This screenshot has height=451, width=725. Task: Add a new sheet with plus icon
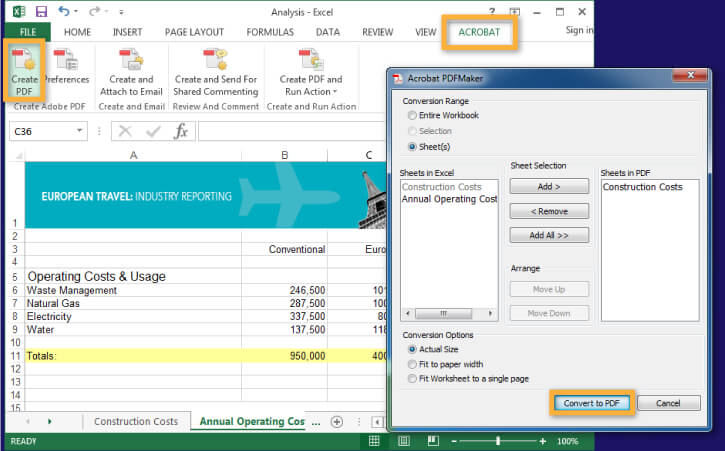pyautogui.click(x=337, y=422)
